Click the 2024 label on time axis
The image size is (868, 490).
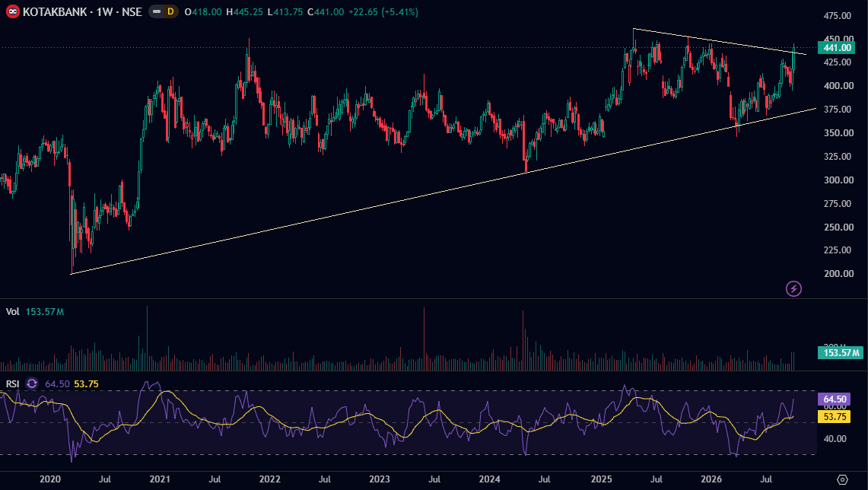coord(489,479)
